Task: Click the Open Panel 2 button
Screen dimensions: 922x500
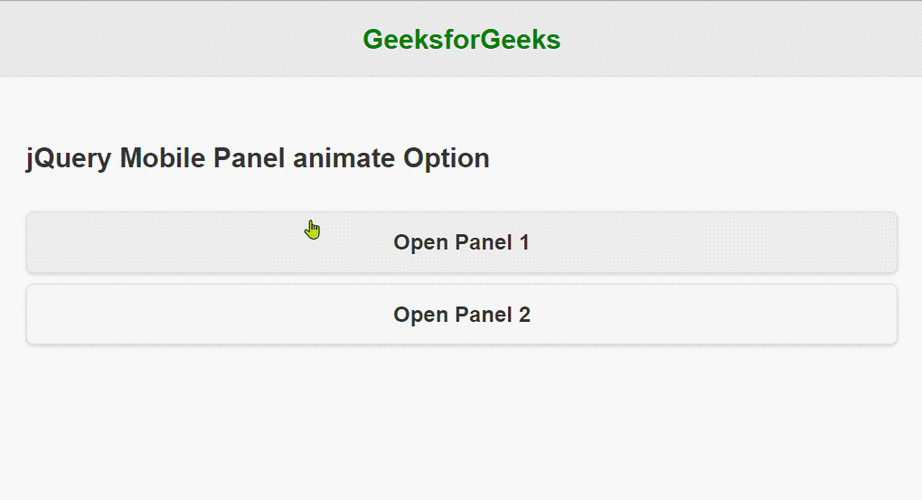Action: pos(462,315)
